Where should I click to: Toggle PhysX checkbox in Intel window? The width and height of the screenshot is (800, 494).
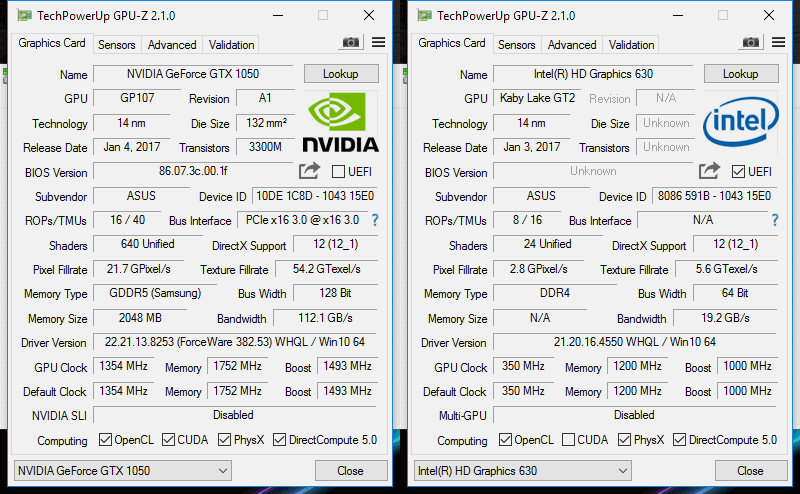(x=624, y=439)
